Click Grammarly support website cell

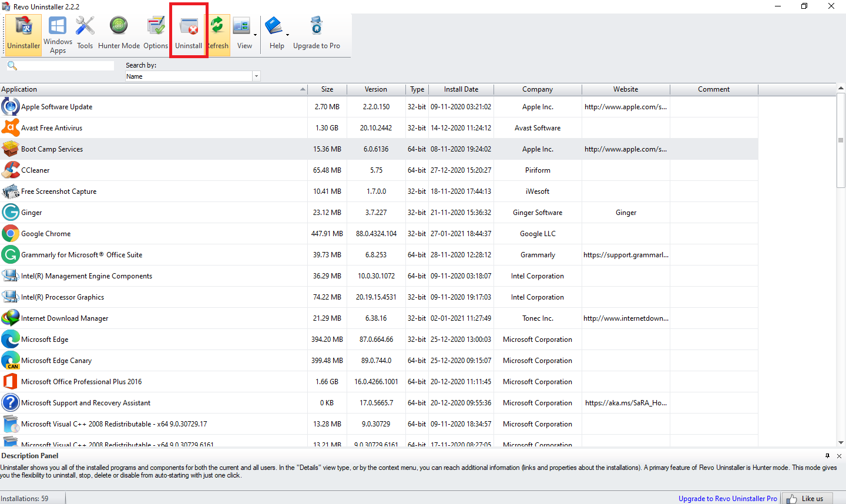626,255
